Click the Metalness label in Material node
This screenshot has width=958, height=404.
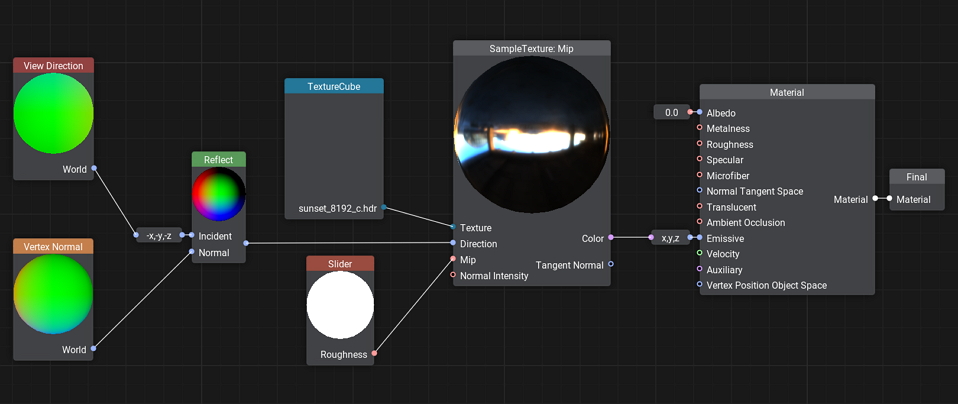coord(728,128)
